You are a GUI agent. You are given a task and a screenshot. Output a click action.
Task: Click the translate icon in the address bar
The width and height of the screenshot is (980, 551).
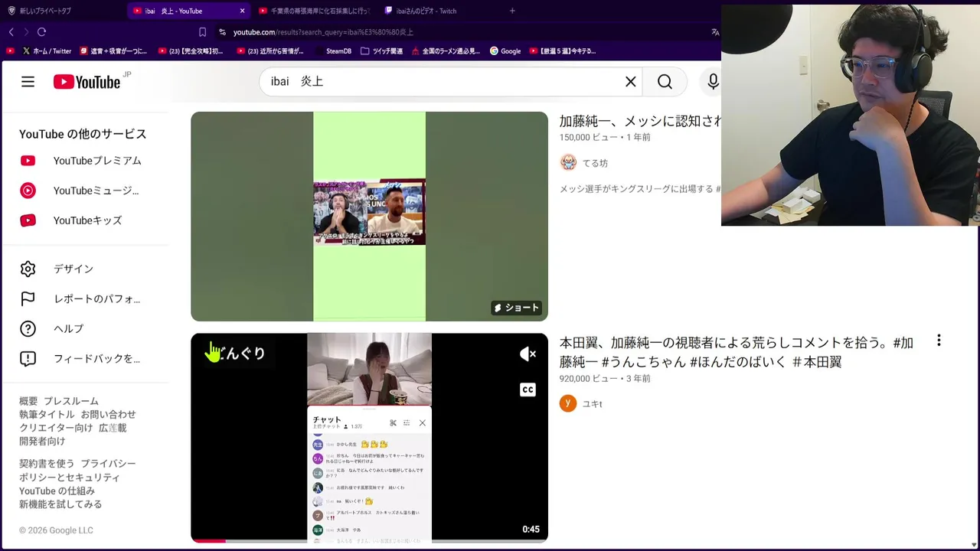715,32
